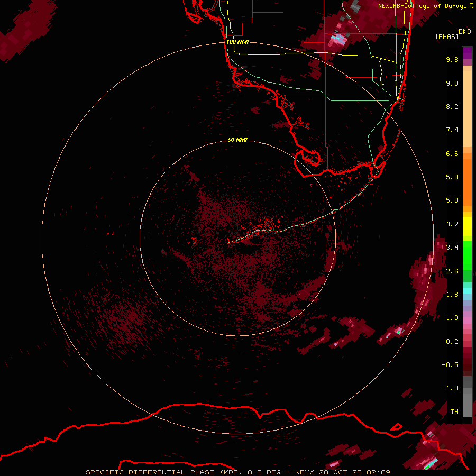Click the SPECIFIC DIFFERENTIAL PHASE (KDP) caption text
The height and width of the screenshot is (476, 476).
click(164, 472)
